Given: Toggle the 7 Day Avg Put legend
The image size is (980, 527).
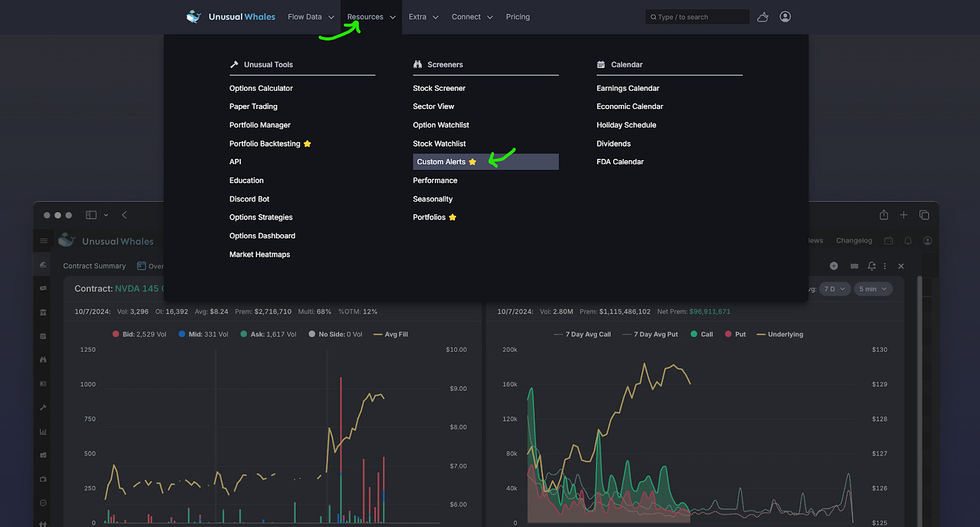Looking at the screenshot, I should click(650, 334).
